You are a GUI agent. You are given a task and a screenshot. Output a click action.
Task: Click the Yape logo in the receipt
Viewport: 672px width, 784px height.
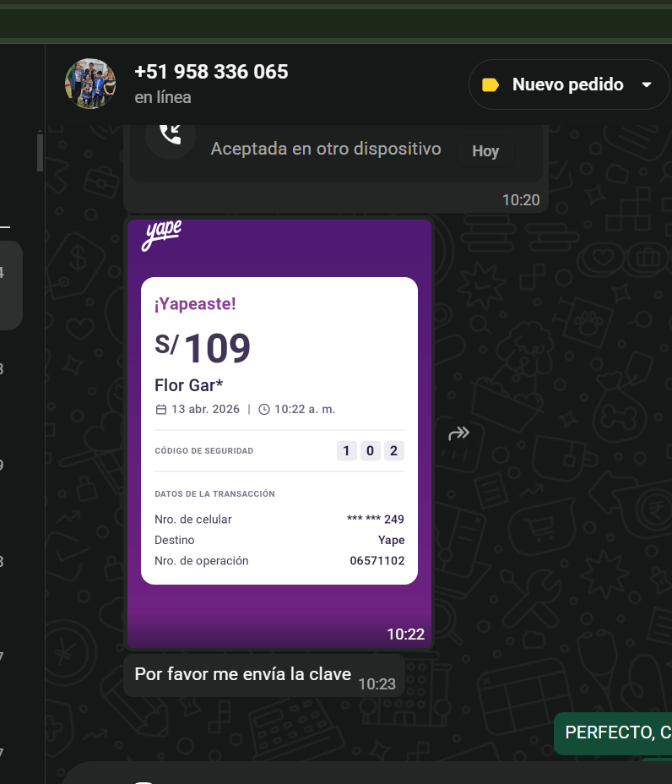[162, 235]
